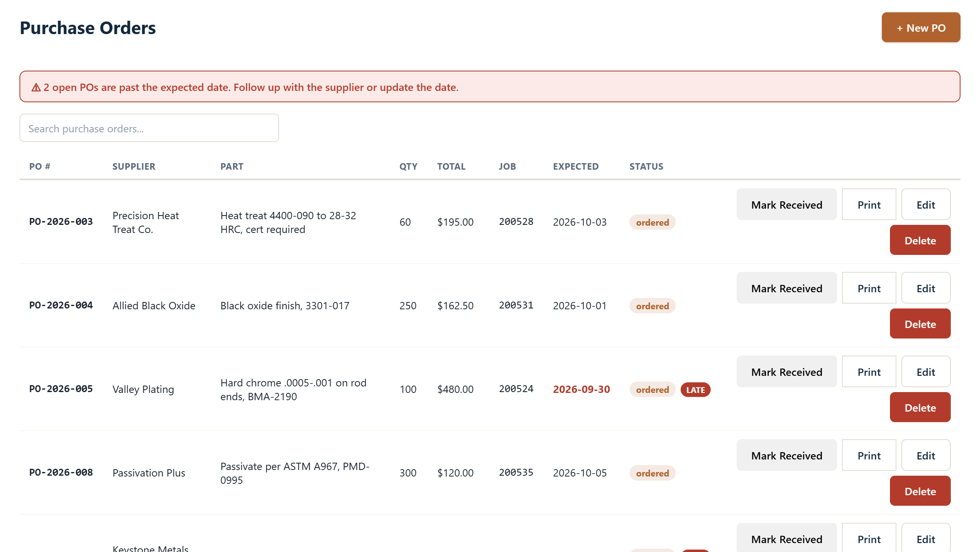This screenshot has width=980, height=552.
Task: Click expected date 2026-10-05
Action: 580,473
